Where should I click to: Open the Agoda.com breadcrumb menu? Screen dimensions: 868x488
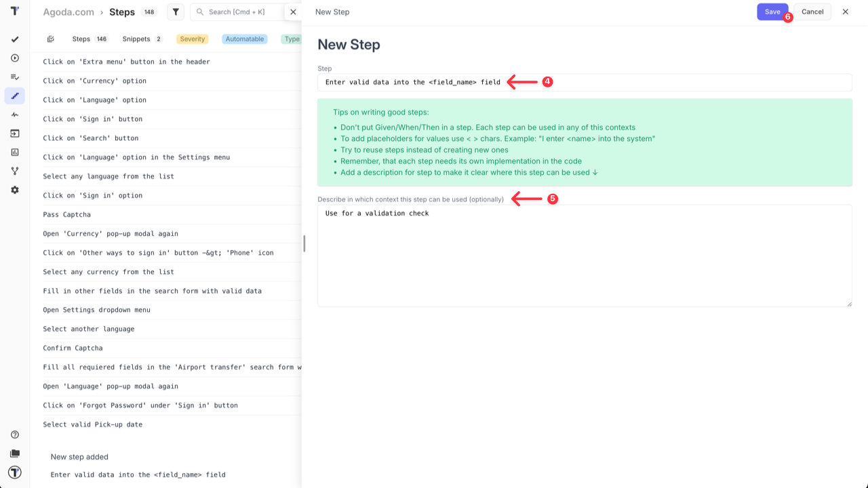tap(68, 12)
